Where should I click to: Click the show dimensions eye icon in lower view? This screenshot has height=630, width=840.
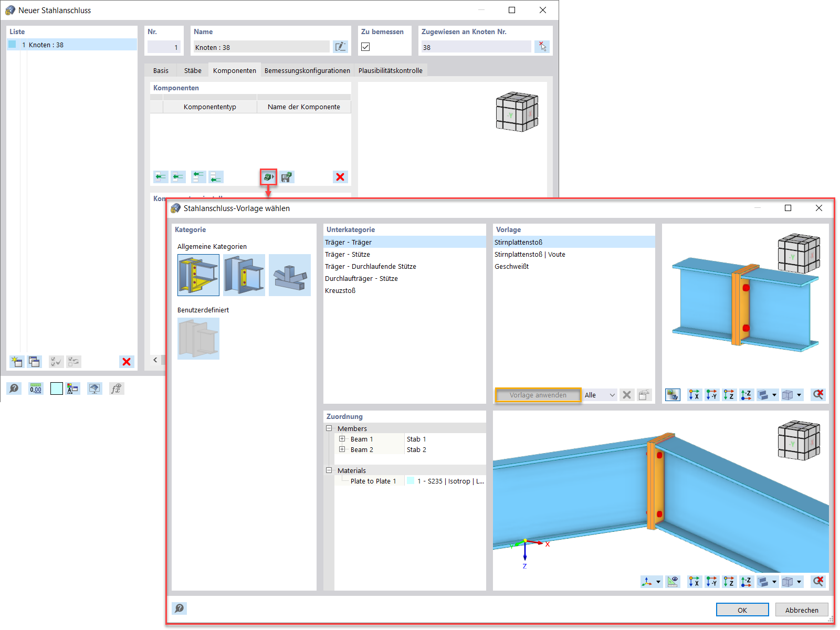(x=673, y=582)
